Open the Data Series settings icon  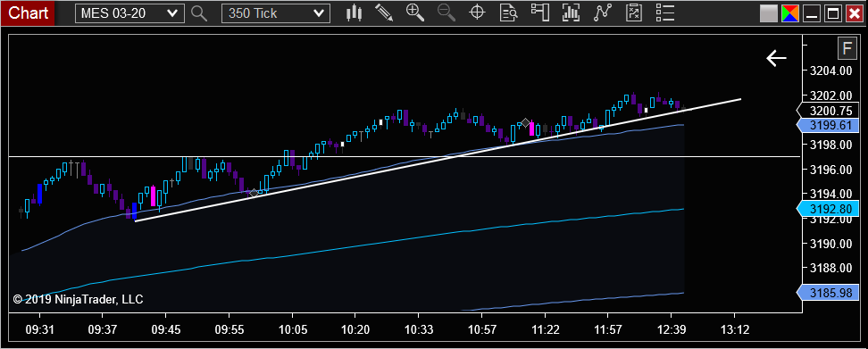click(x=571, y=13)
